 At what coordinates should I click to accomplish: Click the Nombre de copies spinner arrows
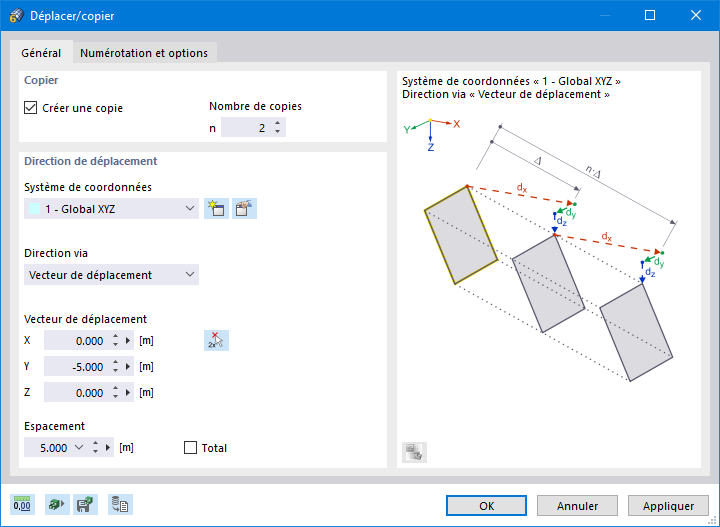click(x=277, y=128)
